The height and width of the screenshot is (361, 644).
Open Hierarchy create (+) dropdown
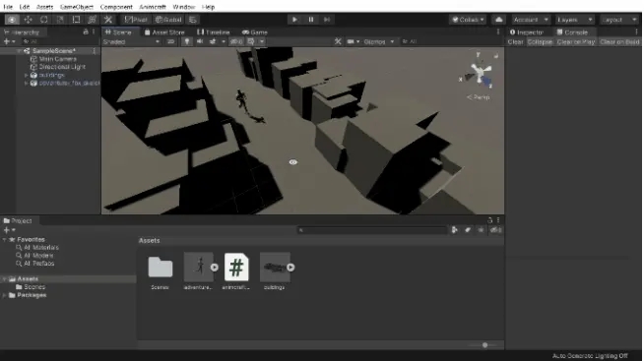[x=9, y=41]
